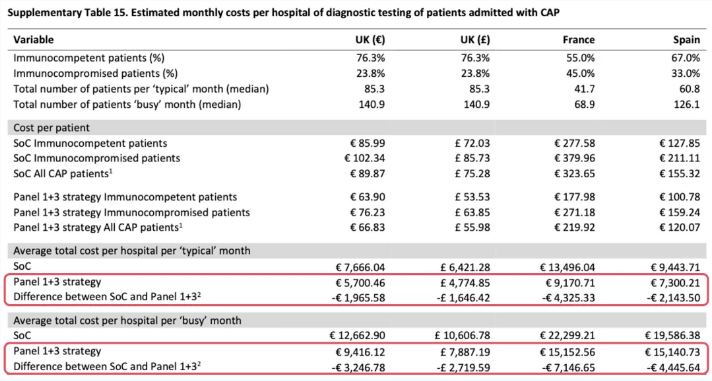The image size is (712, 381).
Task: Click the 'typical' month section header row
Action: click(357, 251)
